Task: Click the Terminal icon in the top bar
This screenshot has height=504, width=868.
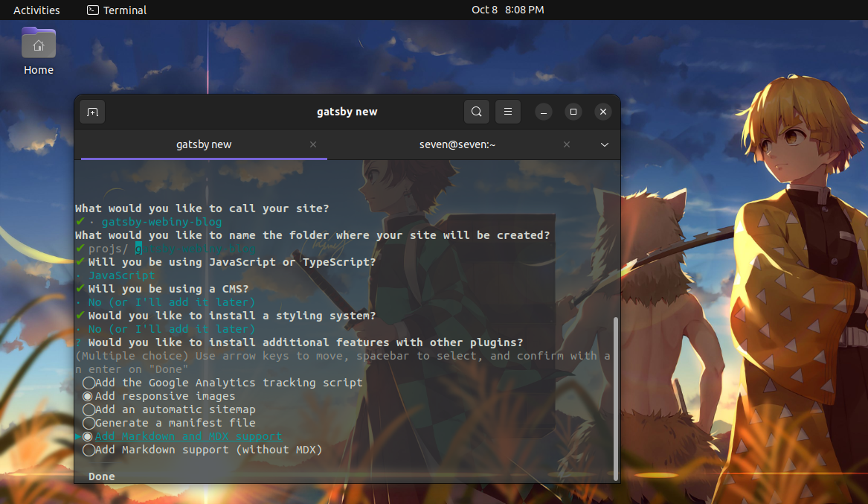Action: 116,10
